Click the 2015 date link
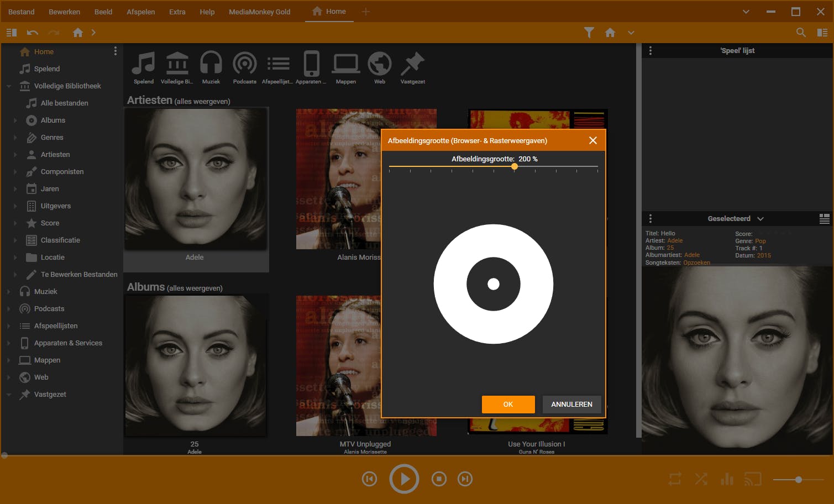The image size is (834, 504). point(764,255)
